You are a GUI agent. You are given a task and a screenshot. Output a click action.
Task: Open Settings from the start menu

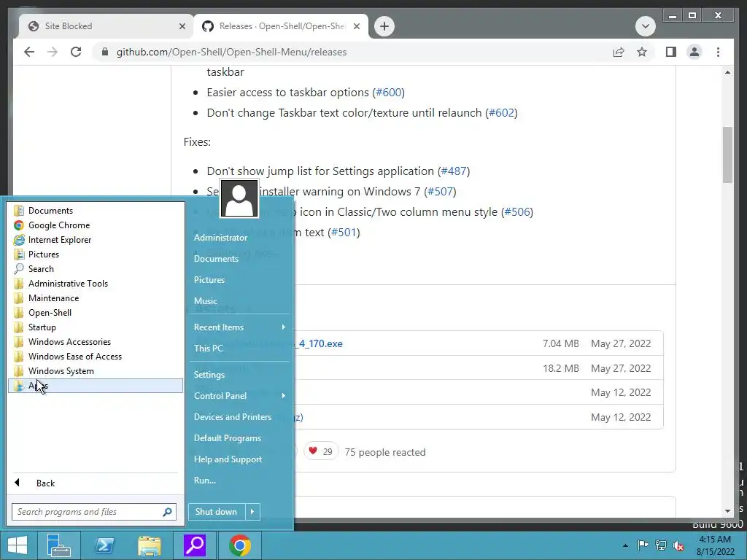[239, 374]
